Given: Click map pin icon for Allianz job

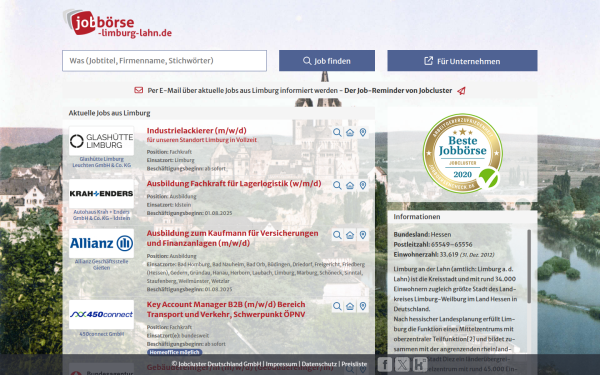Looking at the screenshot, I should (363, 235).
